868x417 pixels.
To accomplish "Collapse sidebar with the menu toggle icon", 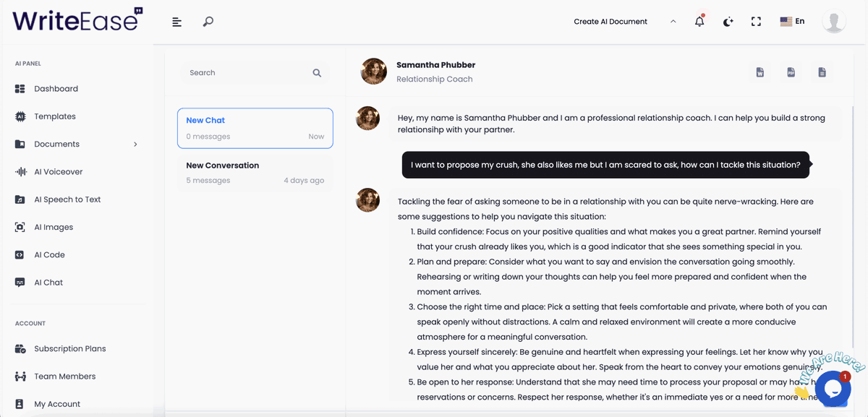I will pos(176,22).
